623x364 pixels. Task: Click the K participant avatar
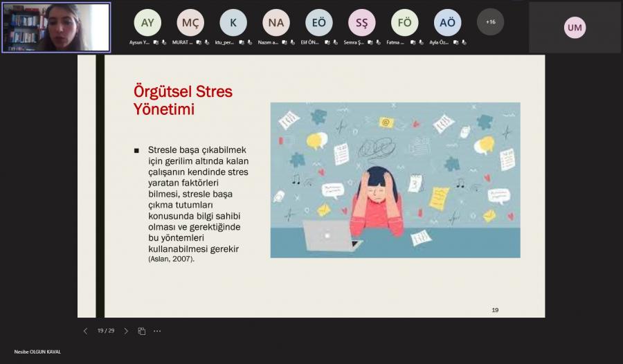click(233, 23)
